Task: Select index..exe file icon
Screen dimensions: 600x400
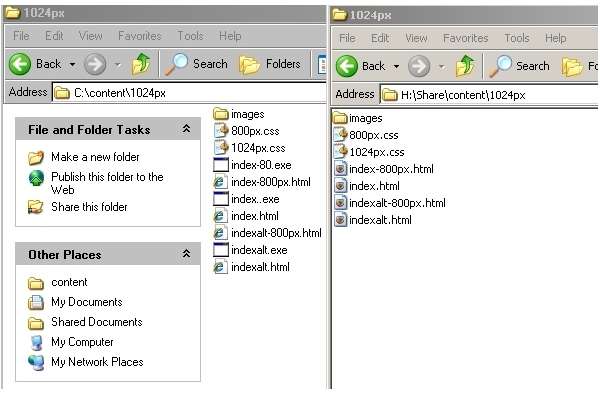Action: point(221,199)
